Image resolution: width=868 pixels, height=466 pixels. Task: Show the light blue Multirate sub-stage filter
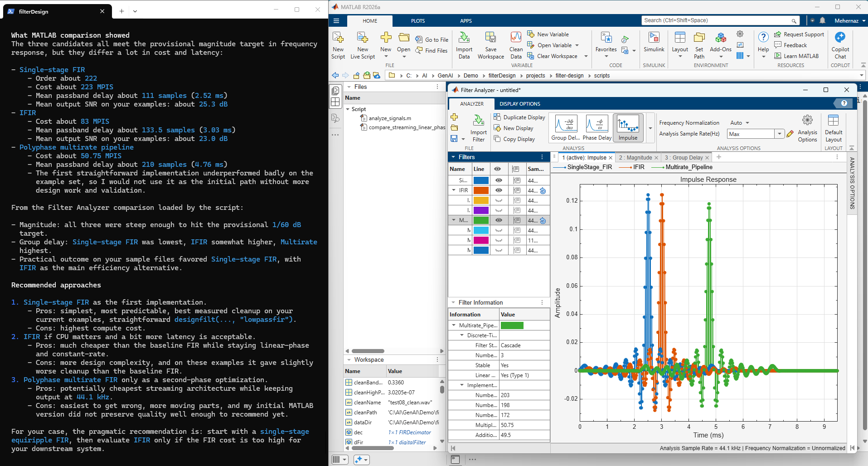point(499,230)
